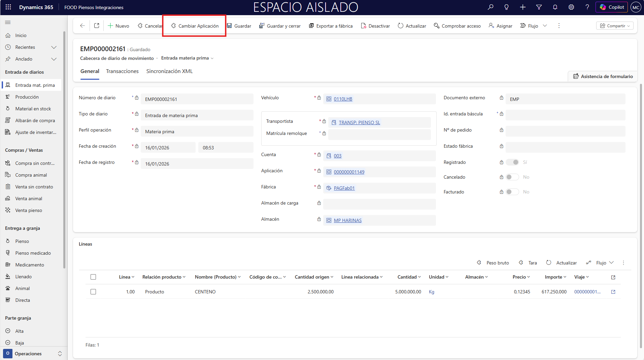Click the Cambiar Aplicación button
Viewport: 644px width, 360px height.
(195, 26)
